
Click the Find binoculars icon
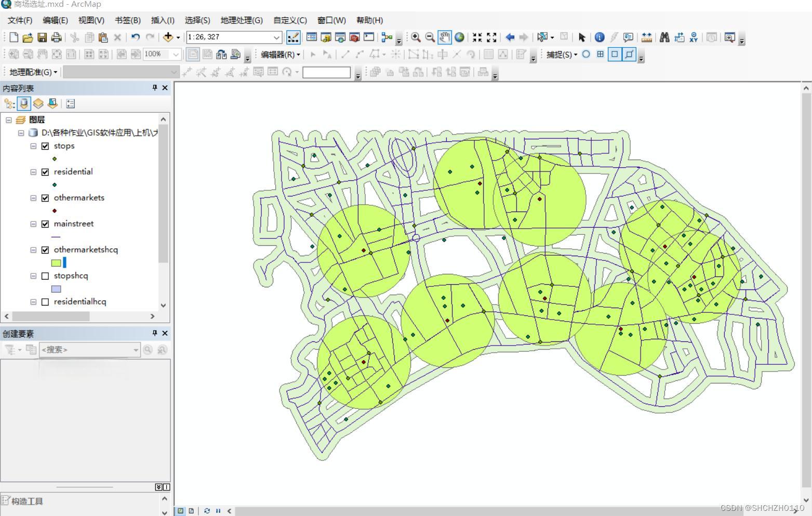(x=664, y=37)
